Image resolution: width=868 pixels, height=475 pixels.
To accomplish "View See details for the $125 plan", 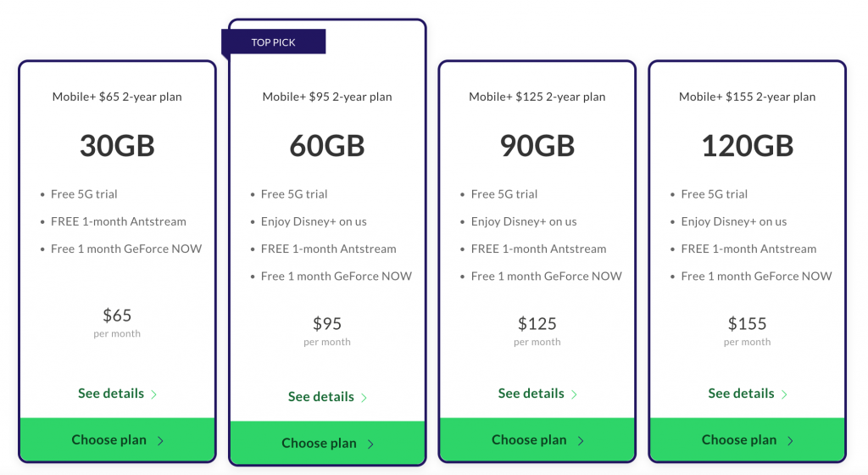I will (531, 394).
